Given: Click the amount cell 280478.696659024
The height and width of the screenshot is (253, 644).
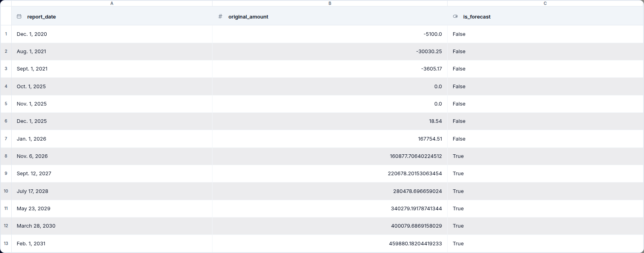Looking at the screenshot, I should click(x=330, y=191).
